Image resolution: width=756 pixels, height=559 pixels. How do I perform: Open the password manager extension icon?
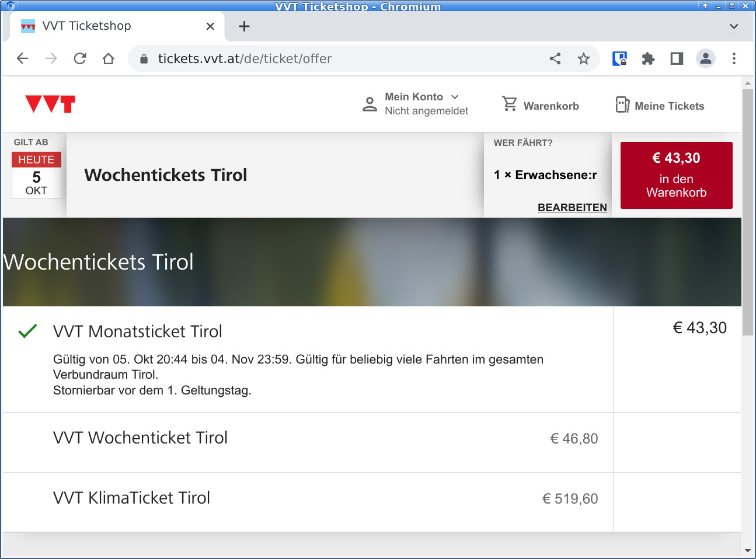point(619,58)
